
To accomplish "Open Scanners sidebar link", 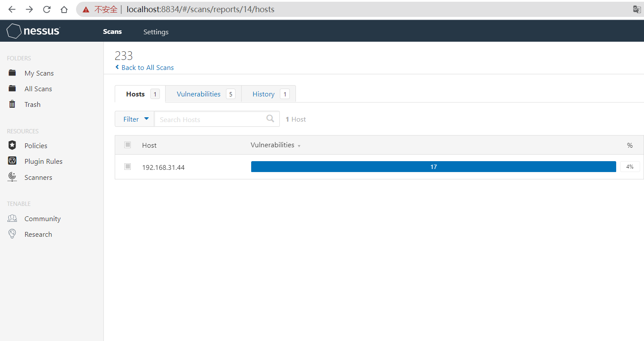I will click(38, 177).
